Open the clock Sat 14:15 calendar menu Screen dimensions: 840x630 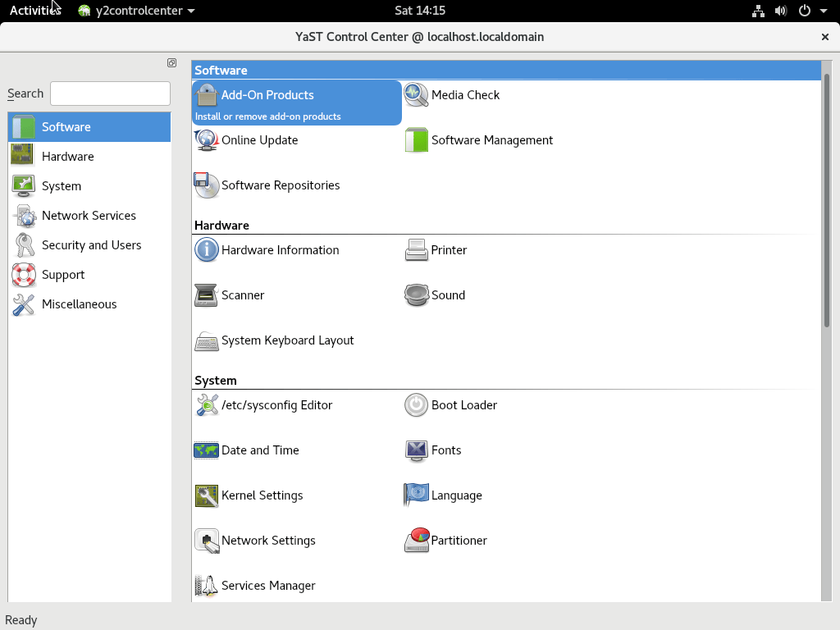420,11
